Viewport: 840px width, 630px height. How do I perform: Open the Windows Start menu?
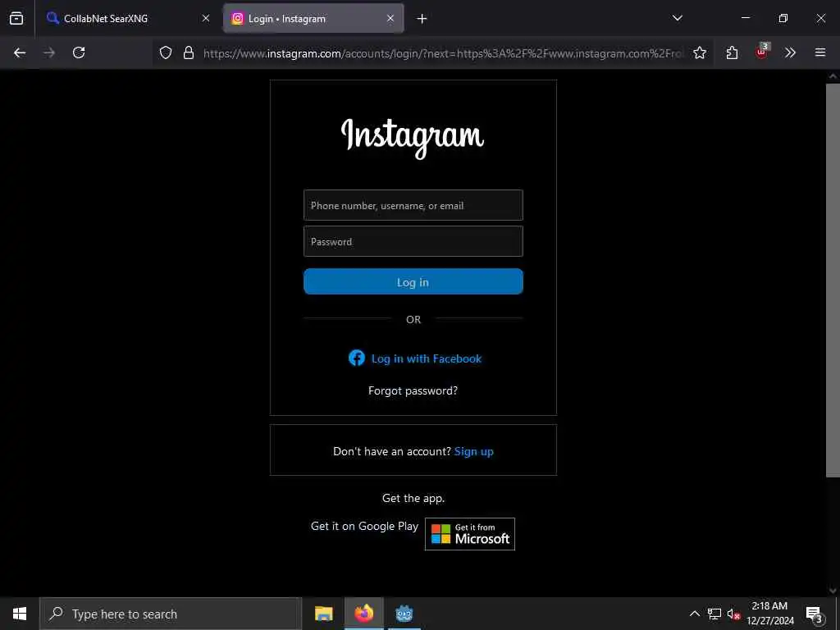20,614
